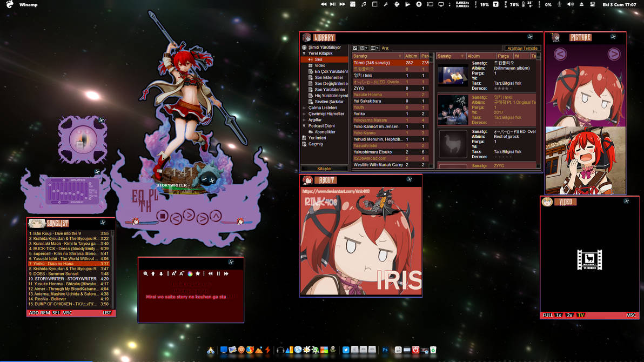Open the Library columns dropdown
The width and height of the screenshot is (644, 362).
coord(374,48)
